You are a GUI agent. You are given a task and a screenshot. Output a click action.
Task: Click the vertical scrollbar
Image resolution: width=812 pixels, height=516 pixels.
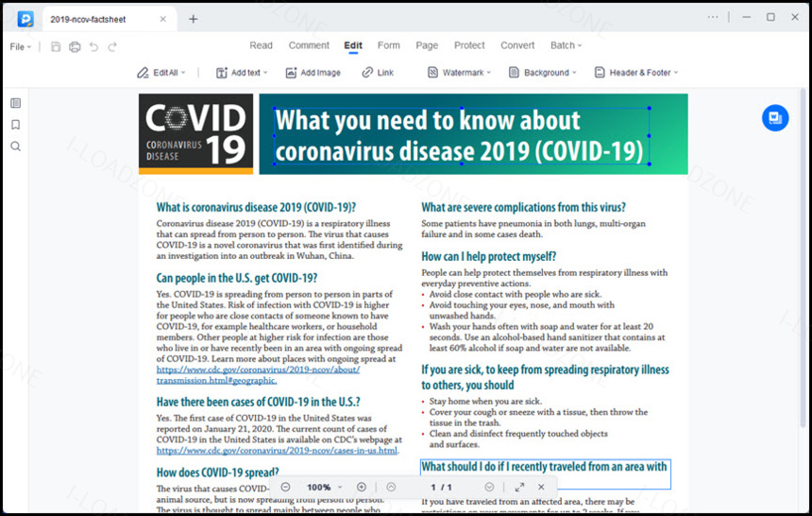pos(804,259)
